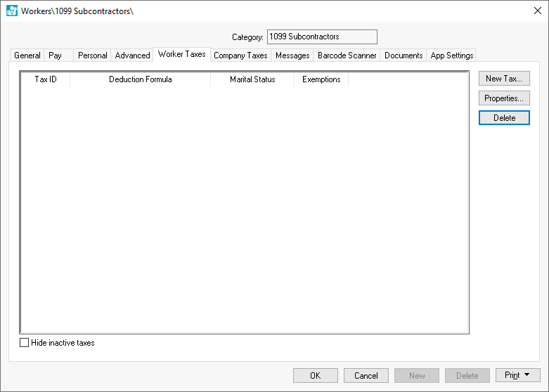
Task: Click the Cancel button
Action: pyautogui.click(x=366, y=376)
